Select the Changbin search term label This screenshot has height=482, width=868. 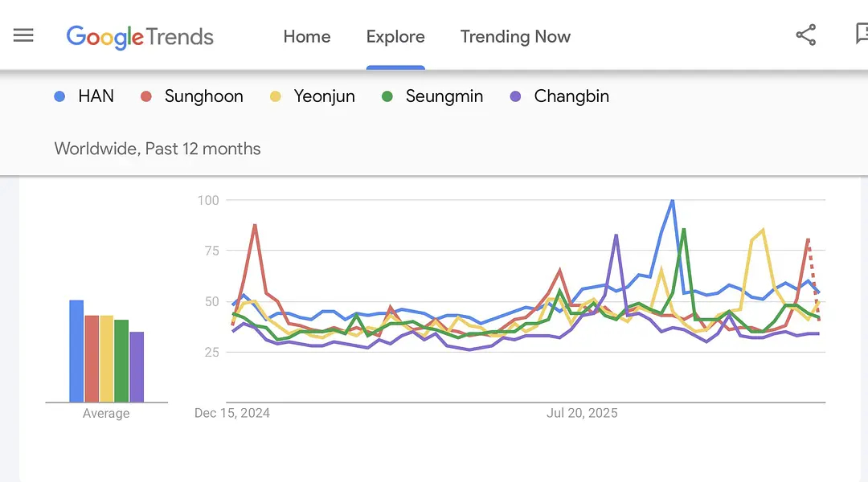pyautogui.click(x=571, y=96)
